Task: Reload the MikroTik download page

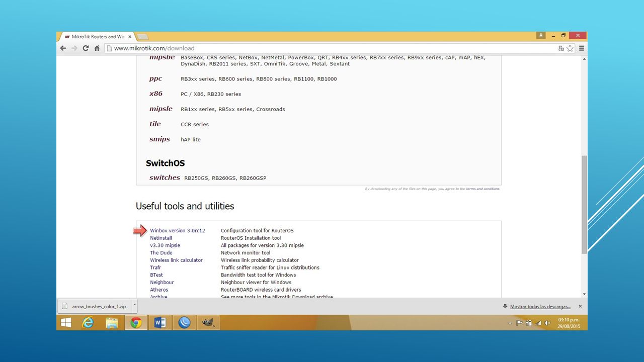Action: [86, 48]
